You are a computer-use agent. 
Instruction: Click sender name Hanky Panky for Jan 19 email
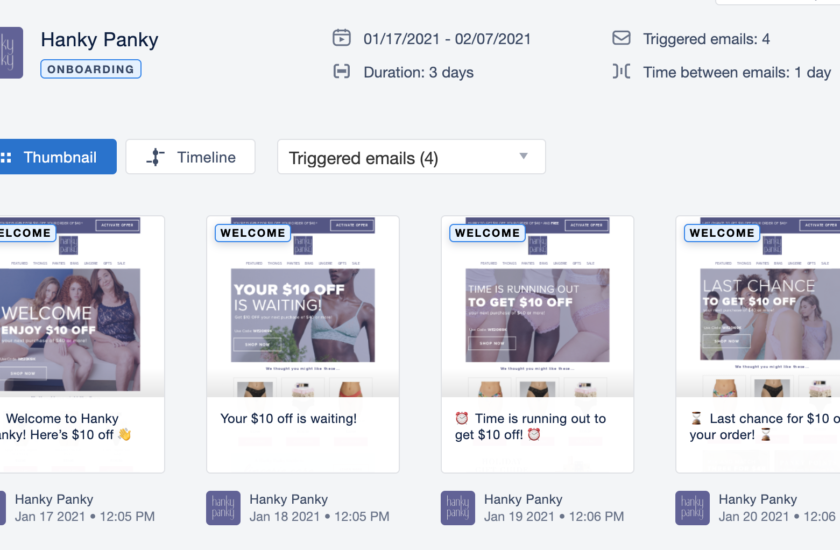(523, 499)
